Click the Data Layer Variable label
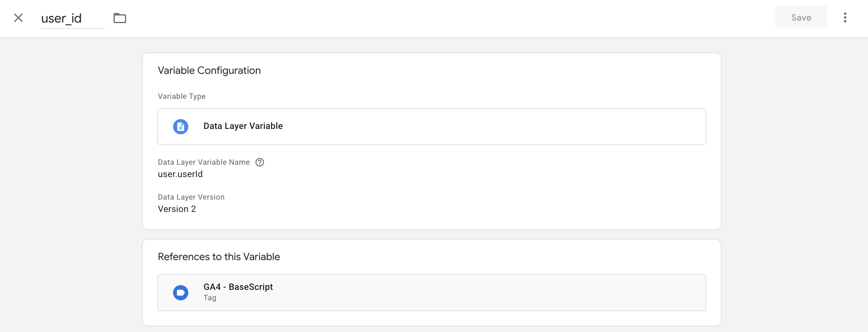The height and width of the screenshot is (332, 868). (x=243, y=126)
